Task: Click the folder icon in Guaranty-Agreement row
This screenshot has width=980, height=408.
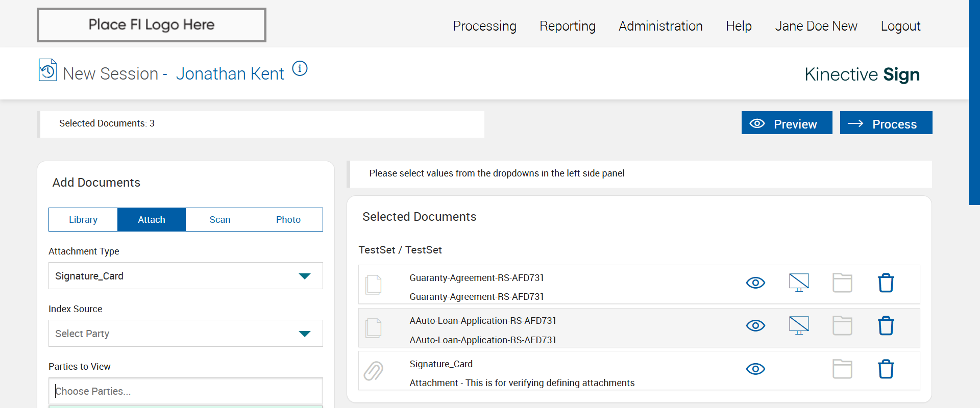Action: 842,283
